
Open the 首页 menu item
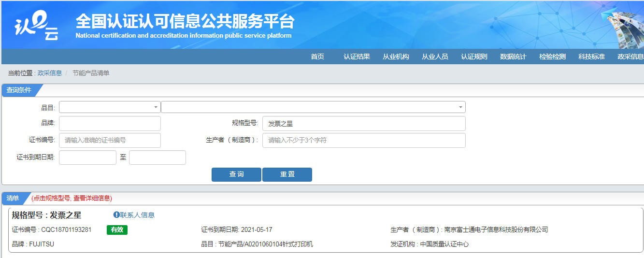[x=317, y=57]
